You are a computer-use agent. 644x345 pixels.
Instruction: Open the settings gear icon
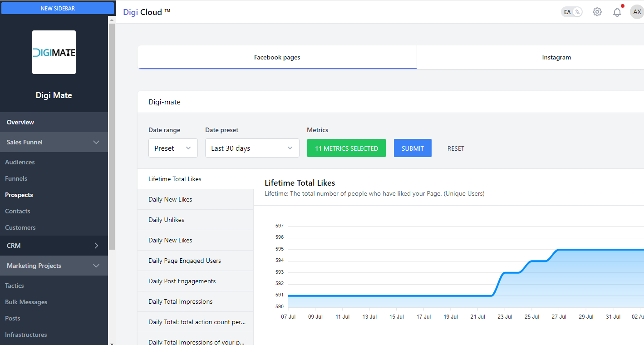pos(597,12)
